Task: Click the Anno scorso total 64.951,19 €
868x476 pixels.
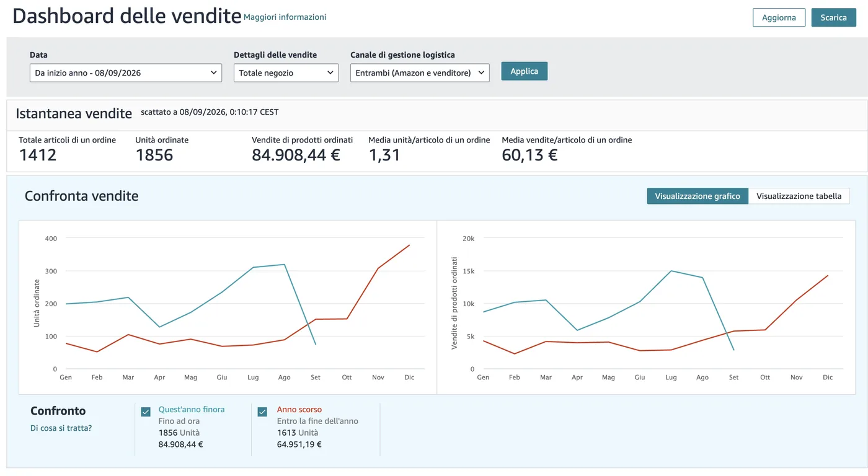Action: tap(300, 444)
